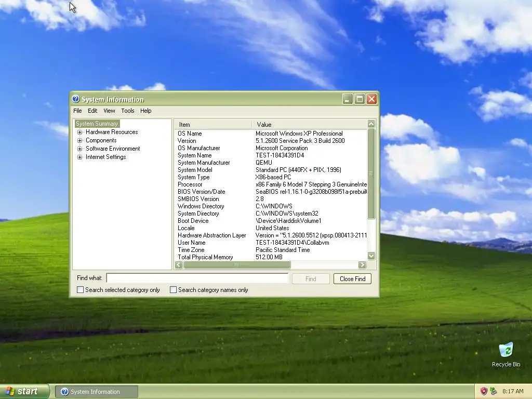Select System Information taskbar button
Viewport: 532px width, 399px height.
(96, 392)
